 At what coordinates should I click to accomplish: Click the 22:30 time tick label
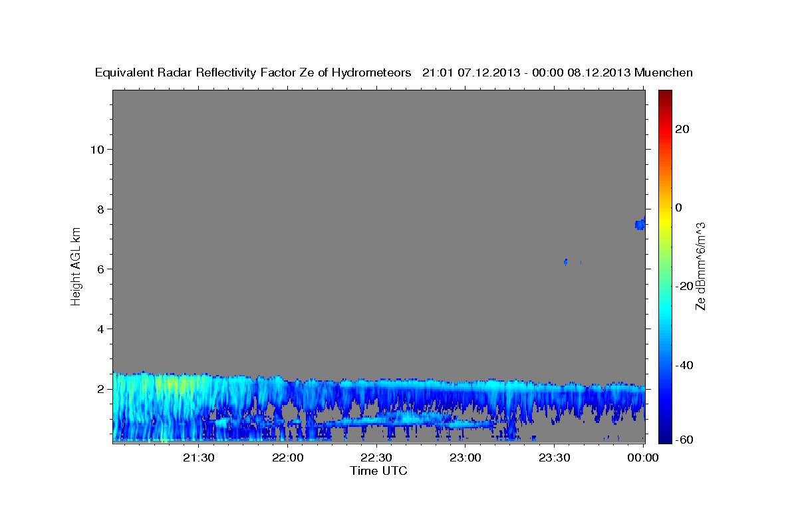coord(376,458)
